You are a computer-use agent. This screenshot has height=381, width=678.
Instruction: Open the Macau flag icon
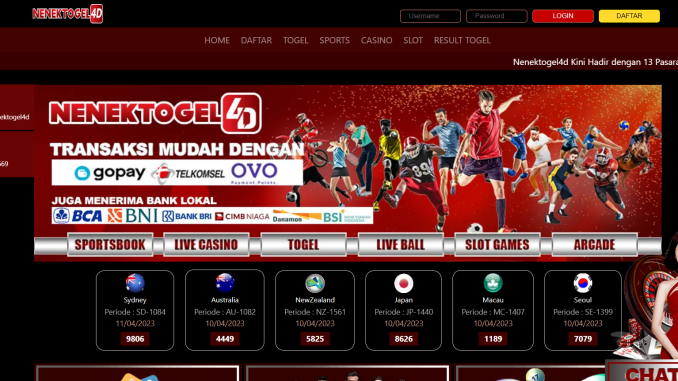(x=493, y=284)
